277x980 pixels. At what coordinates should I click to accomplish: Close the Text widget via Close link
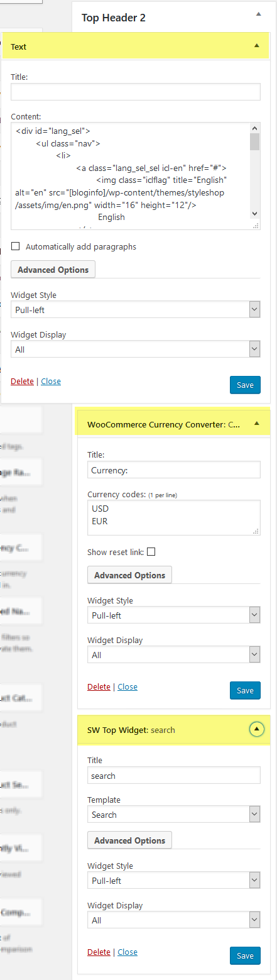coord(51,381)
